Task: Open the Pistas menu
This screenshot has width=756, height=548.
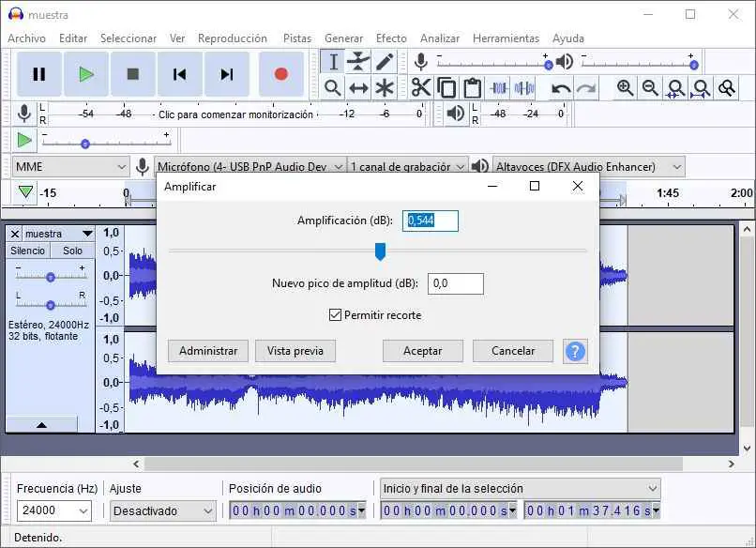Action: [x=296, y=38]
